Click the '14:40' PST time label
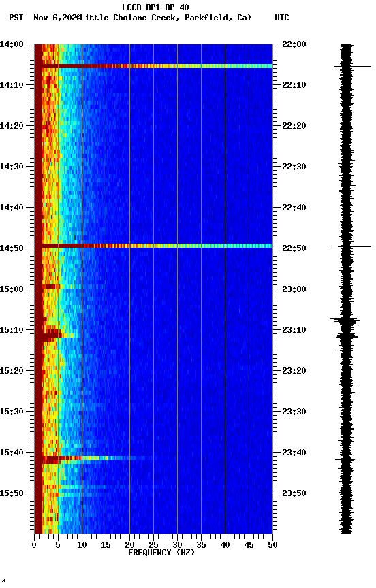The width and height of the screenshot is (376, 588). tap(12, 208)
